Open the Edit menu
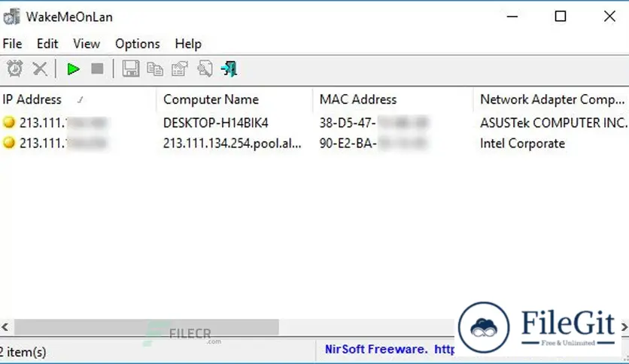This screenshot has width=629, height=364. 47,44
